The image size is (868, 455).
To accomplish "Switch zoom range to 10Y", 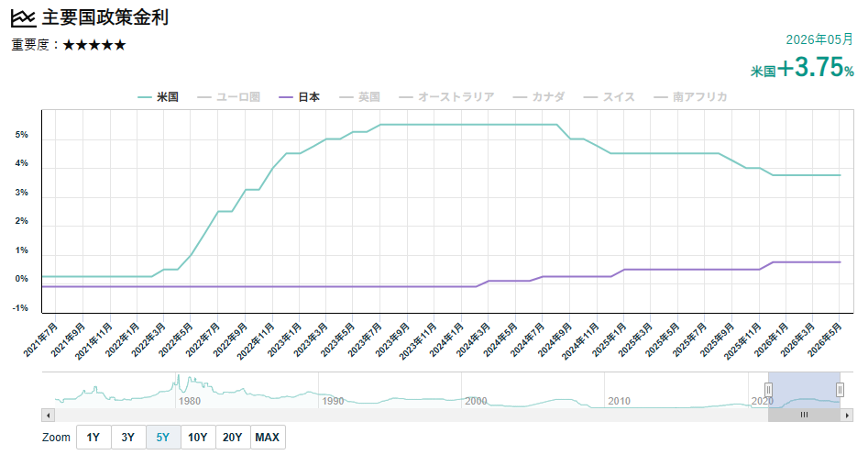I will pyautogui.click(x=198, y=438).
